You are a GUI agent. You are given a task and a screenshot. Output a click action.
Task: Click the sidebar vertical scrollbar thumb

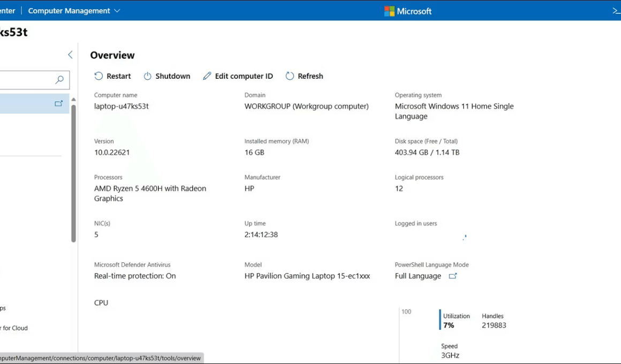(x=74, y=173)
